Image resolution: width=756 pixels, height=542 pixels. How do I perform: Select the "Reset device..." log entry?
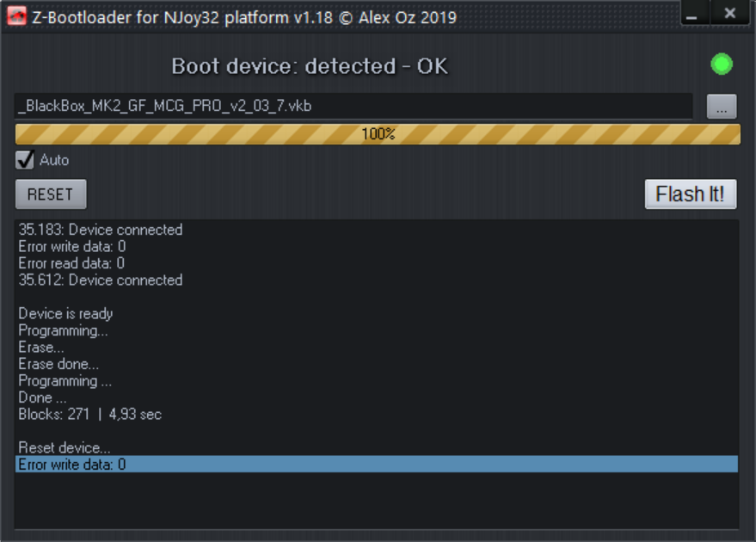tap(65, 448)
